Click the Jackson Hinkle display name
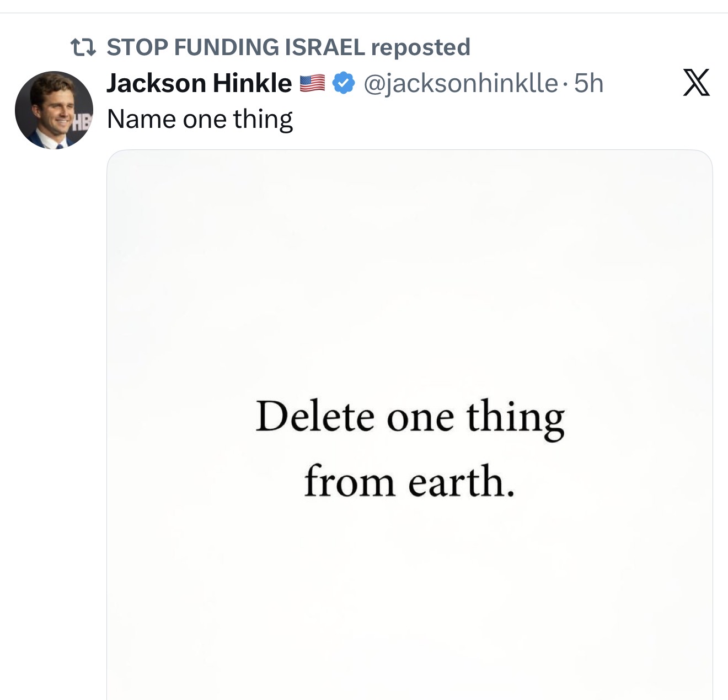 click(199, 83)
